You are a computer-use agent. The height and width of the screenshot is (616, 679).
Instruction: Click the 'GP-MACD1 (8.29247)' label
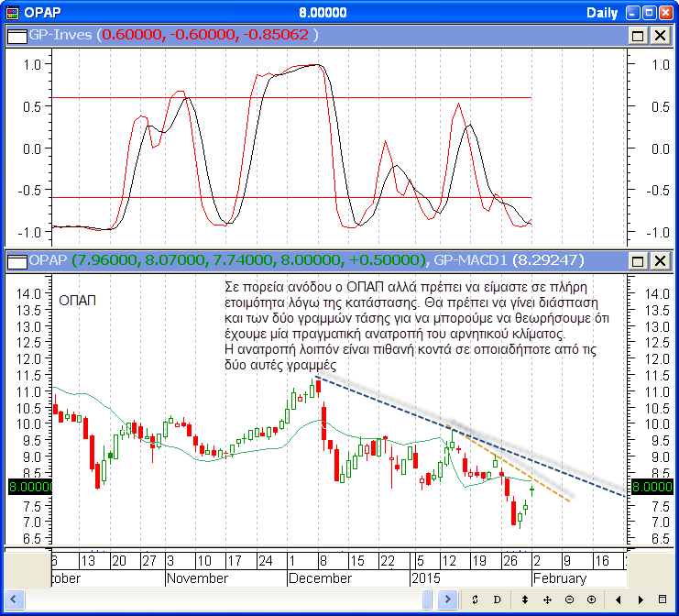(x=509, y=260)
